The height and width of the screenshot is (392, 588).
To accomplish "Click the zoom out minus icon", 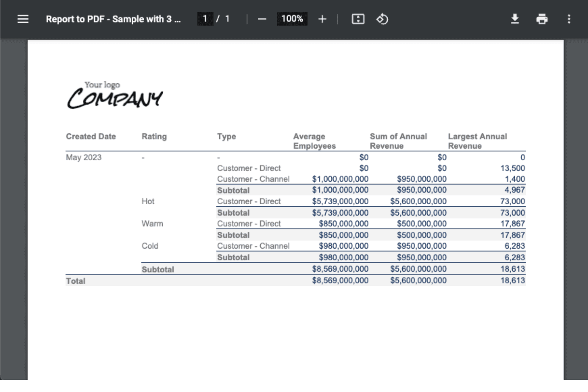I will (x=262, y=19).
